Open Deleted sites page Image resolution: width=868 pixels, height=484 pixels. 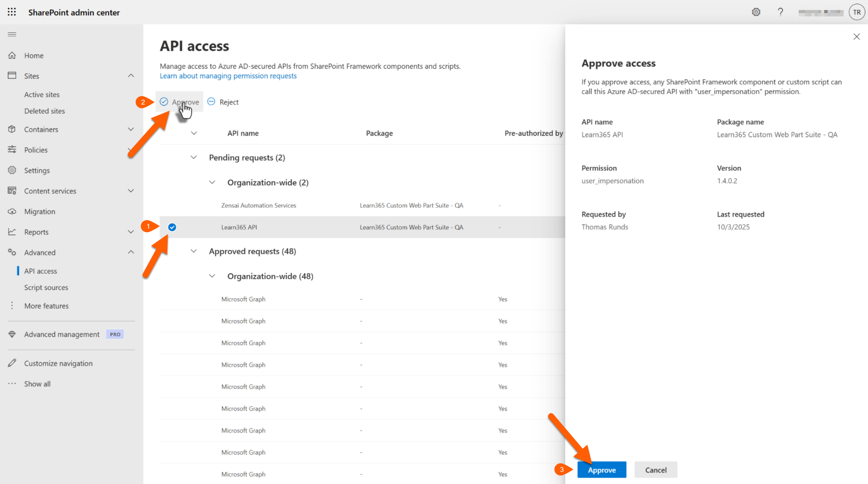click(x=44, y=111)
